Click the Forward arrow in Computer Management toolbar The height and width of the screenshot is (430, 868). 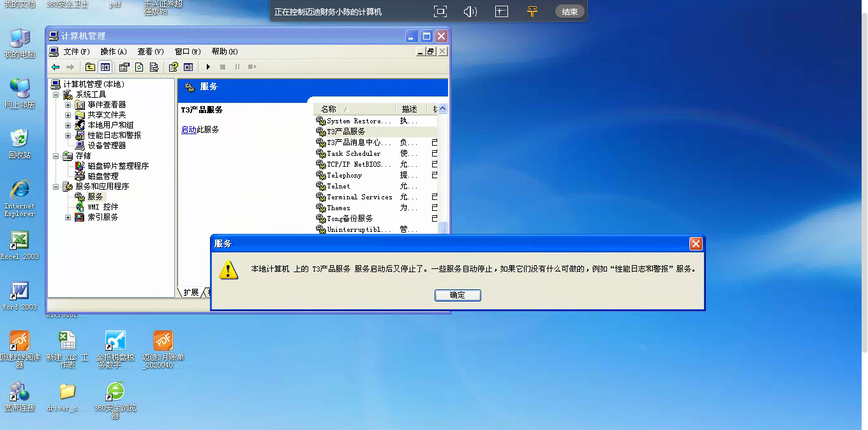pyautogui.click(x=70, y=67)
